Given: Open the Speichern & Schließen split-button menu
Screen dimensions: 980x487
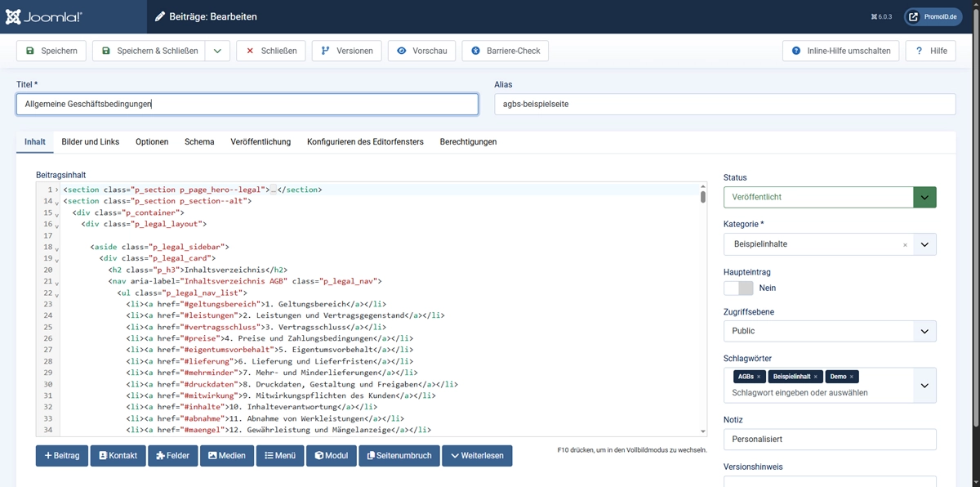Looking at the screenshot, I should click(217, 50).
